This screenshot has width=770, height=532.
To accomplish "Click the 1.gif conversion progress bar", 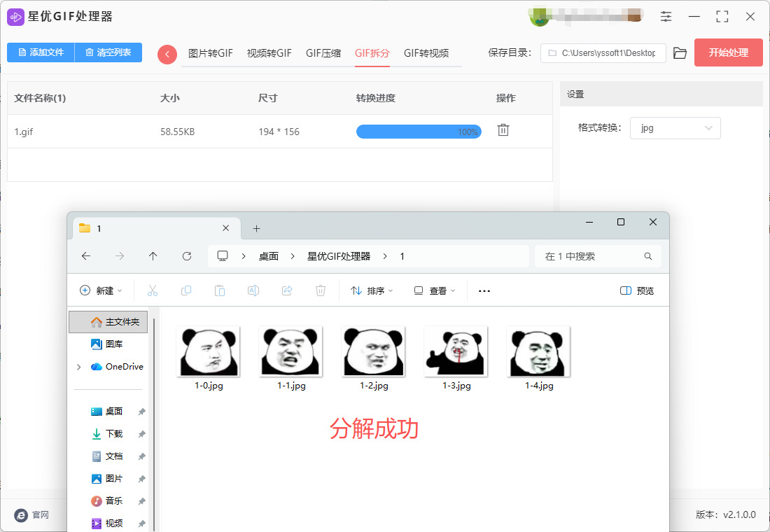I will click(x=419, y=132).
